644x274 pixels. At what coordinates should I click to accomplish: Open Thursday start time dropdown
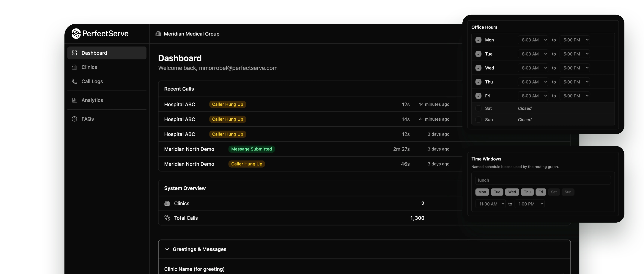(533, 82)
